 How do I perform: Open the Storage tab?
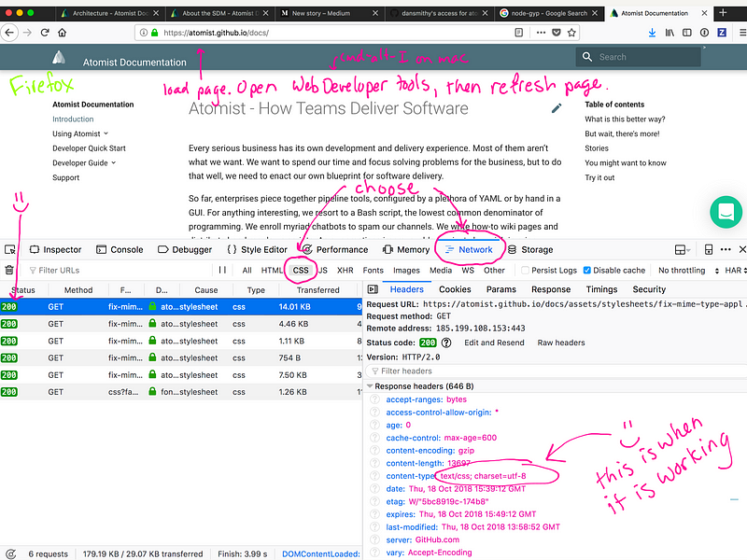click(x=530, y=249)
